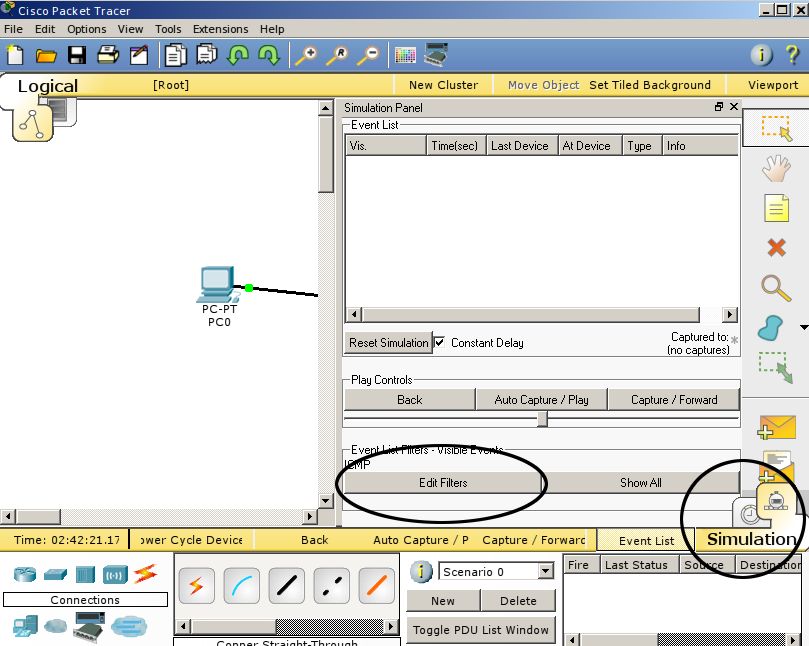
Task: Open the Tools menu
Action: pos(168,29)
